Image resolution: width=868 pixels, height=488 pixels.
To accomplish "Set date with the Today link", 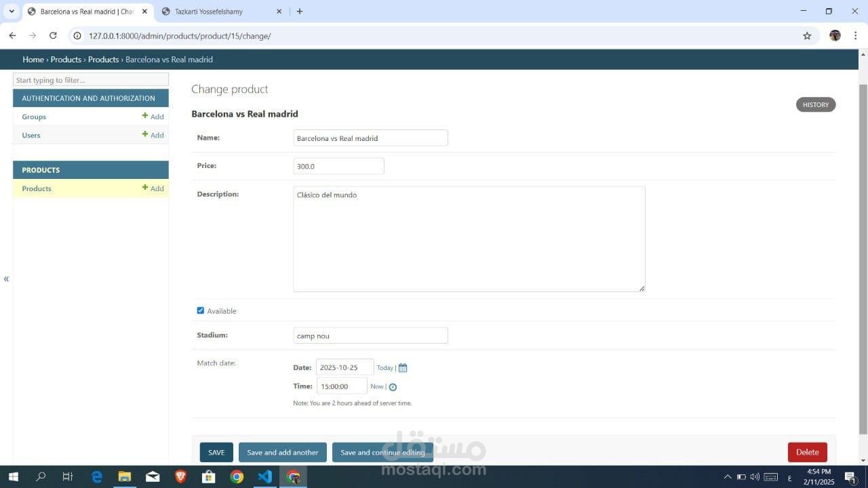I will click(x=385, y=368).
